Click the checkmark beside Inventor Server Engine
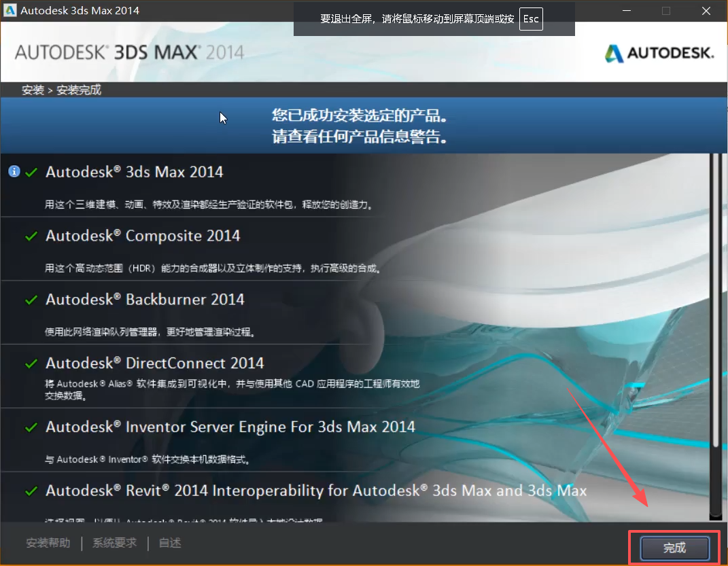 (x=31, y=428)
